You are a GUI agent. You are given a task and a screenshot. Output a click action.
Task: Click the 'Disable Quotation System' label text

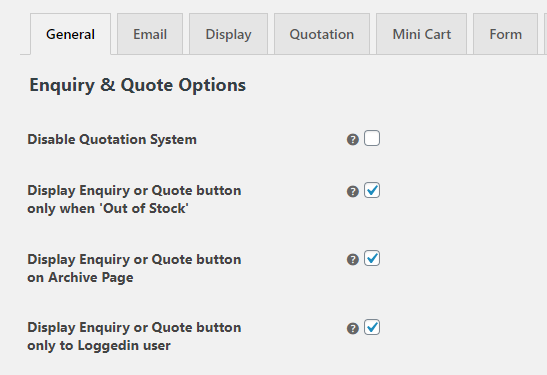(112, 140)
